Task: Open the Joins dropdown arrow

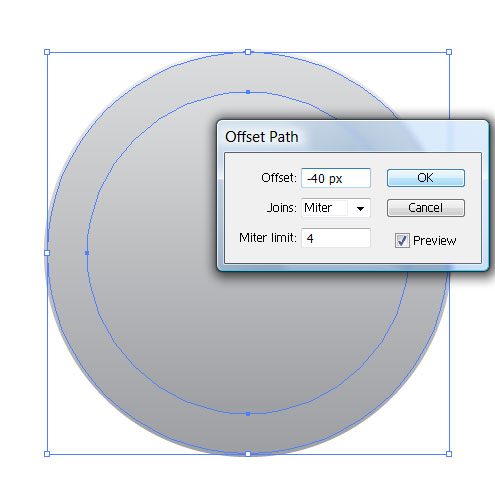Action: click(x=360, y=208)
